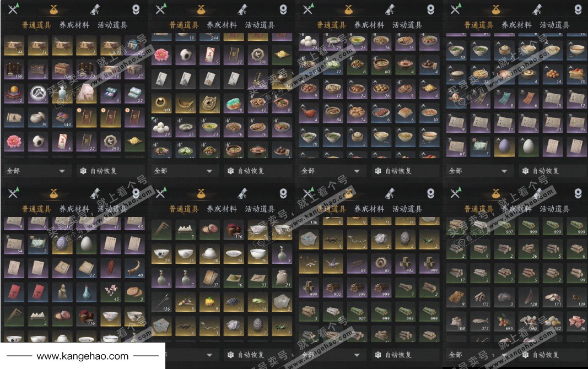Select the fish item with count 373
The width and height of the screenshot is (588, 369).
(481, 322)
